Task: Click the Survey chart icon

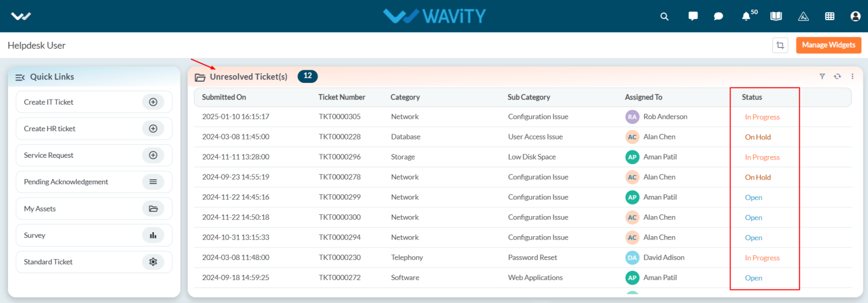Action: point(153,235)
